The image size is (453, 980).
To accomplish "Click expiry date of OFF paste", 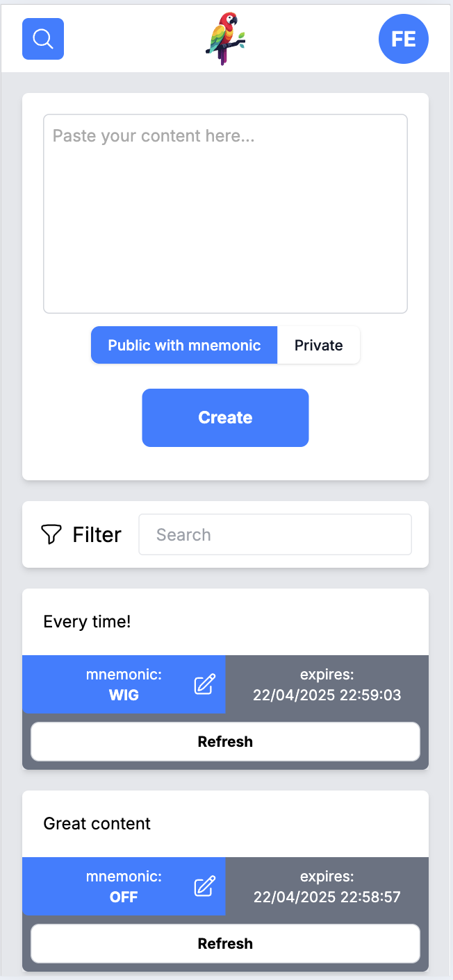I will point(327,897).
